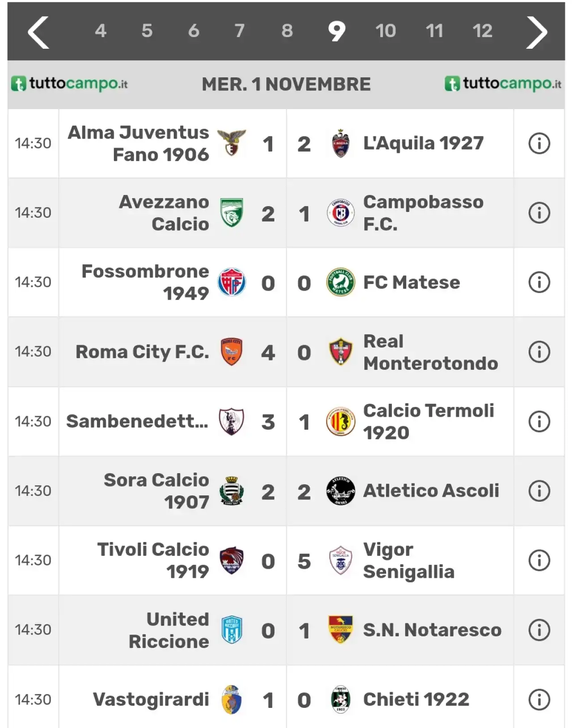Show info for Sora Calcio vs Atletico Ascoli
The height and width of the screenshot is (728, 572).
(539, 491)
